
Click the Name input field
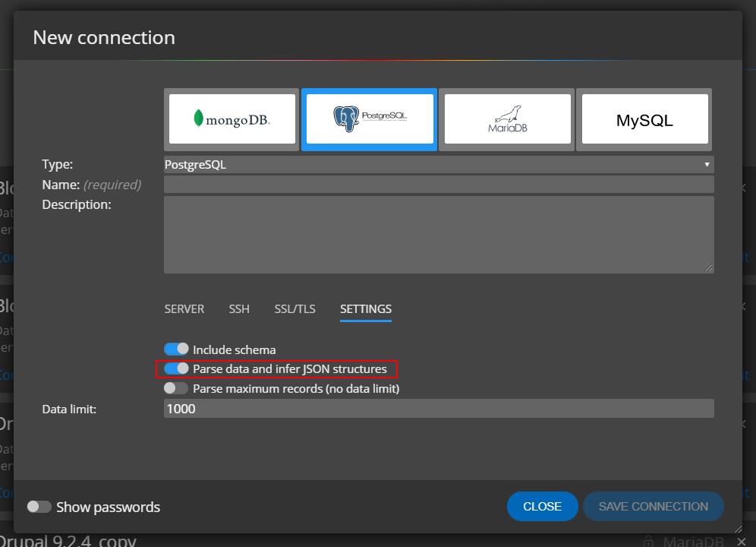pos(439,185)
